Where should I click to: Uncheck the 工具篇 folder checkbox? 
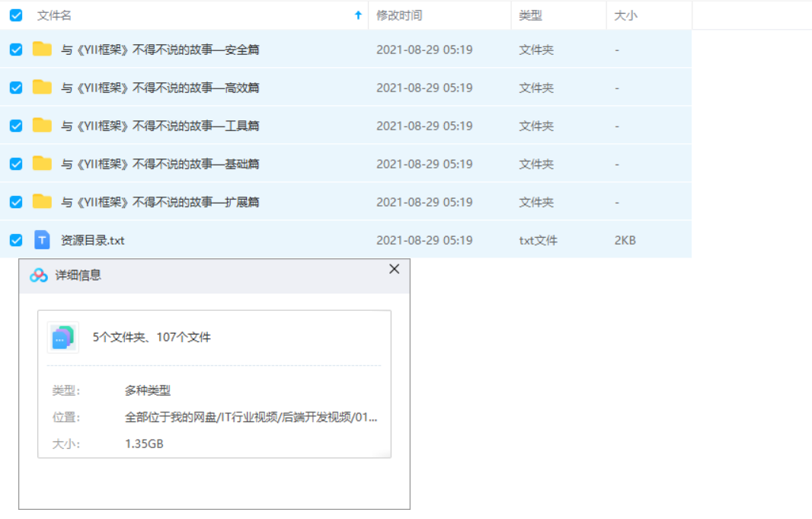click(x=16, y=126)
